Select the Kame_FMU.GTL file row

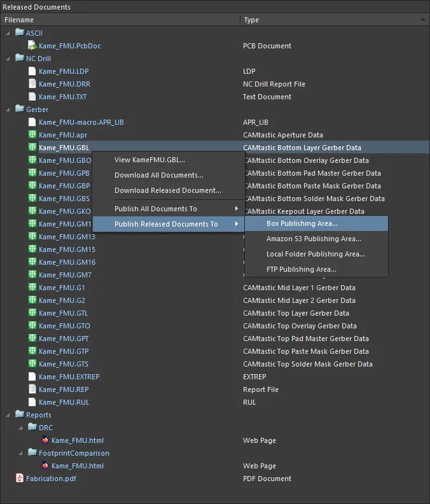pyautogui.click(x=63, y=313)
